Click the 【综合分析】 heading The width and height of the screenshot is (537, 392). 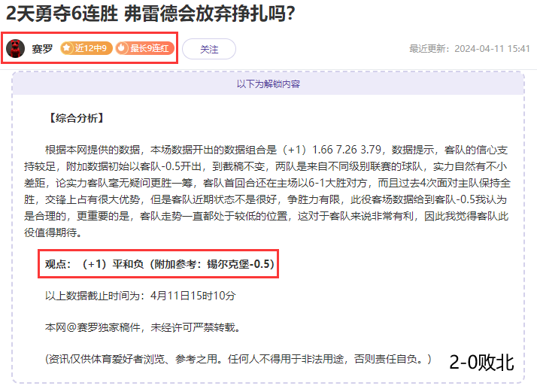[77, 118]
